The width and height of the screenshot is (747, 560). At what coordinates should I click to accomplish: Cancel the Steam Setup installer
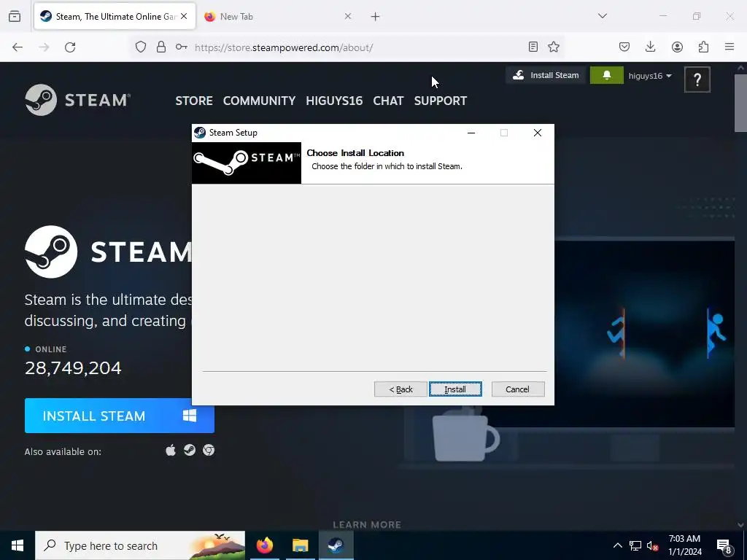(x=518, y=389)
